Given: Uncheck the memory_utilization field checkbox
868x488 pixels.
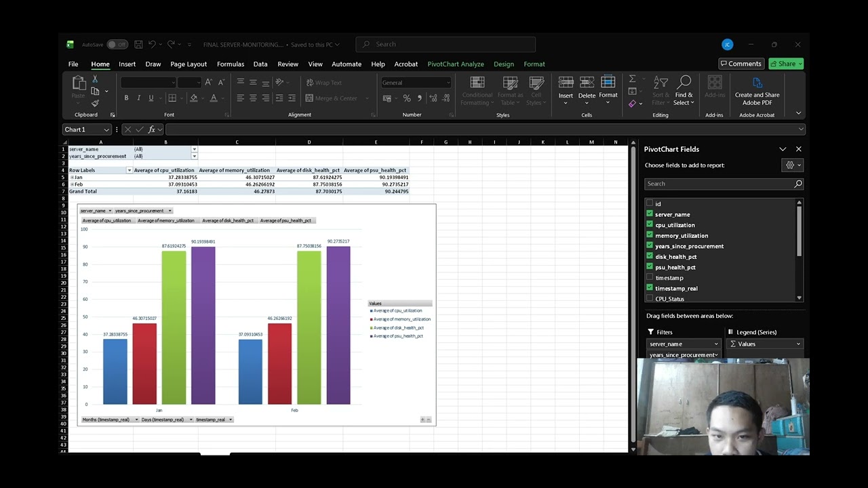Looking at the screenshot, I should pos(650,235).
